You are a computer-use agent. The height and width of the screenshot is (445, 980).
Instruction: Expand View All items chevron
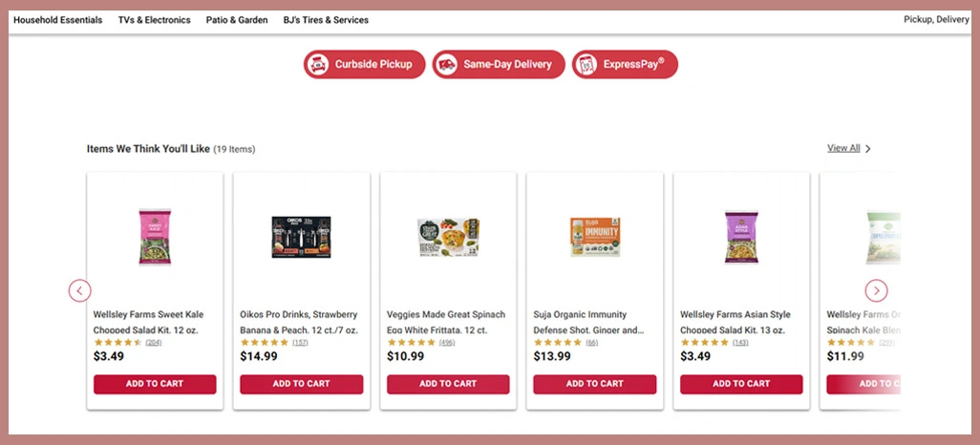867,149
